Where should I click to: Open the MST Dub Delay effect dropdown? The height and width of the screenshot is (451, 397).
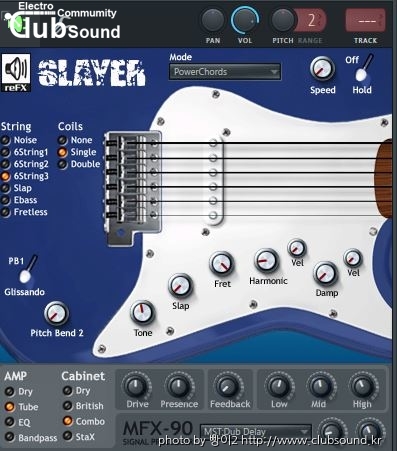click(256, 432)
